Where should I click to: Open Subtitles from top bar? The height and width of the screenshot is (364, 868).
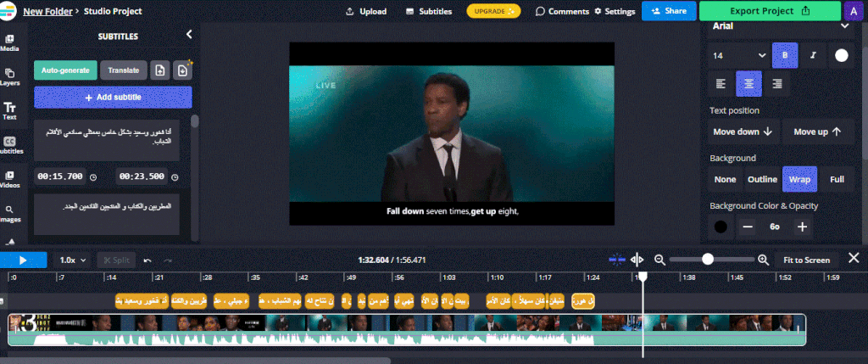pos(428,11)
